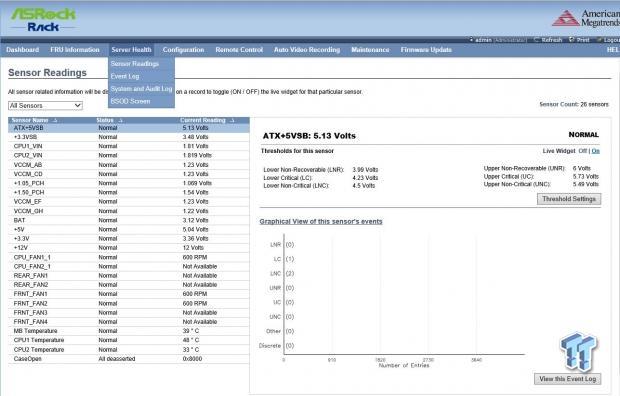620x396 pixels.
Task: Open the All Sensors dropdown
Action: point(45,106)
